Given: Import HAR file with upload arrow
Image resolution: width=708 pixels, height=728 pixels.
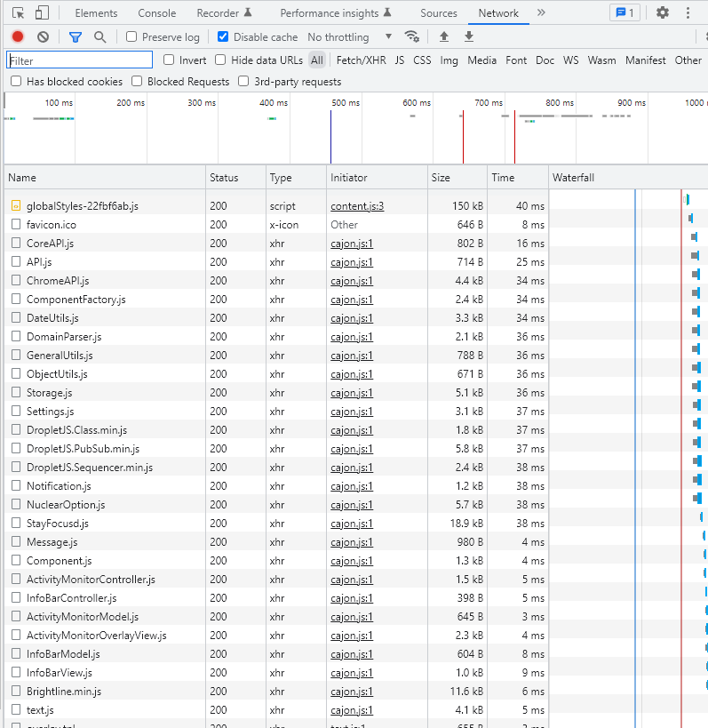Looking at the screenshot, I should [444, 36].
